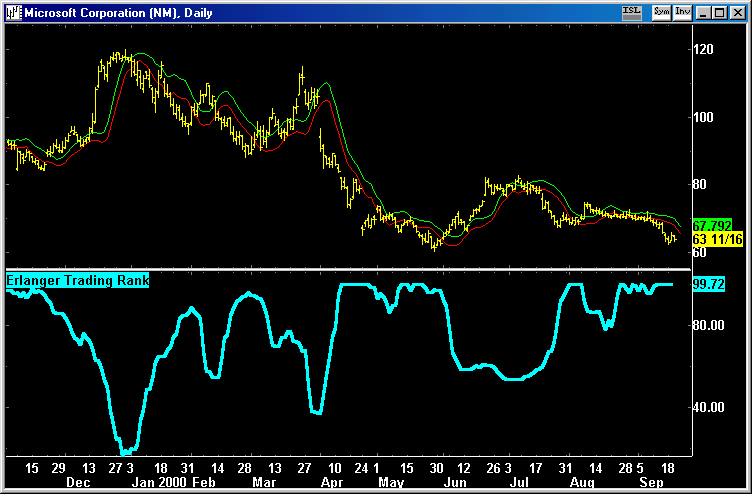Close the Microsoft Corporation chart window
752x494 pixels.
(738, 13)
